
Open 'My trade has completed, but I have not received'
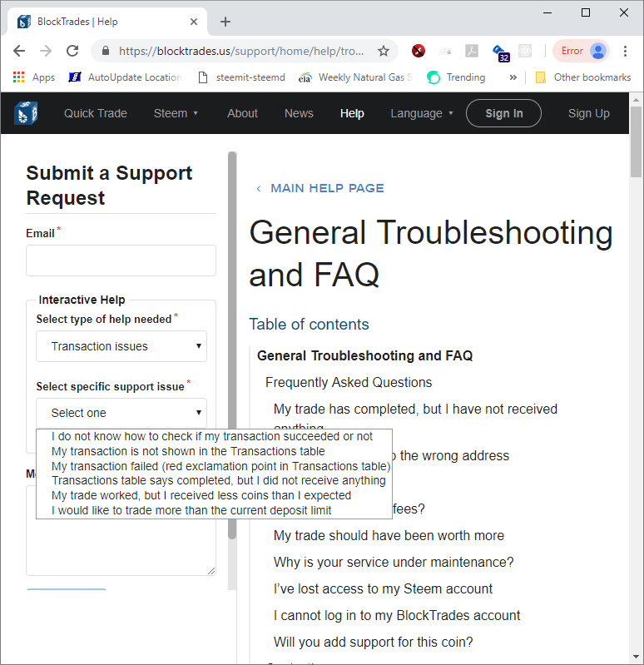click(x=415, y=409)
